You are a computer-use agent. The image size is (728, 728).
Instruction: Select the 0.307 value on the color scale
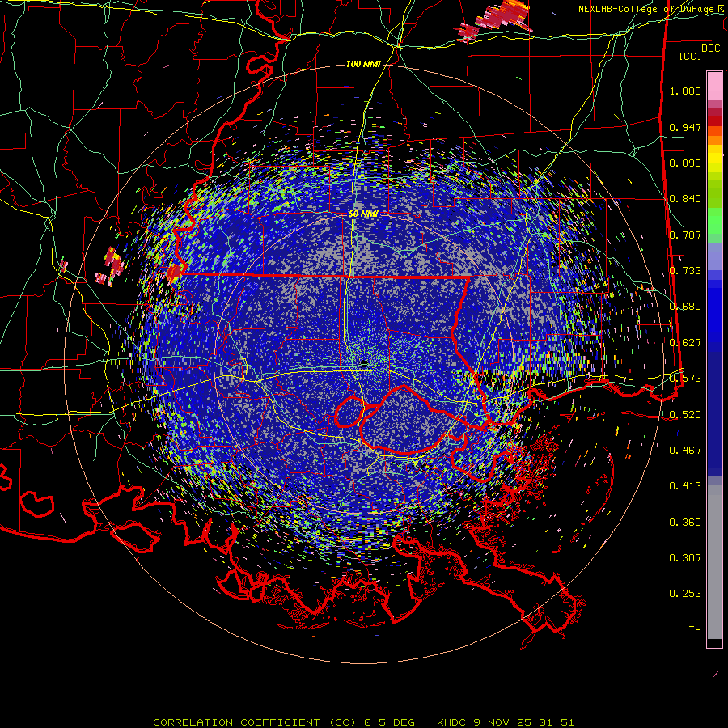pos(685,557)
